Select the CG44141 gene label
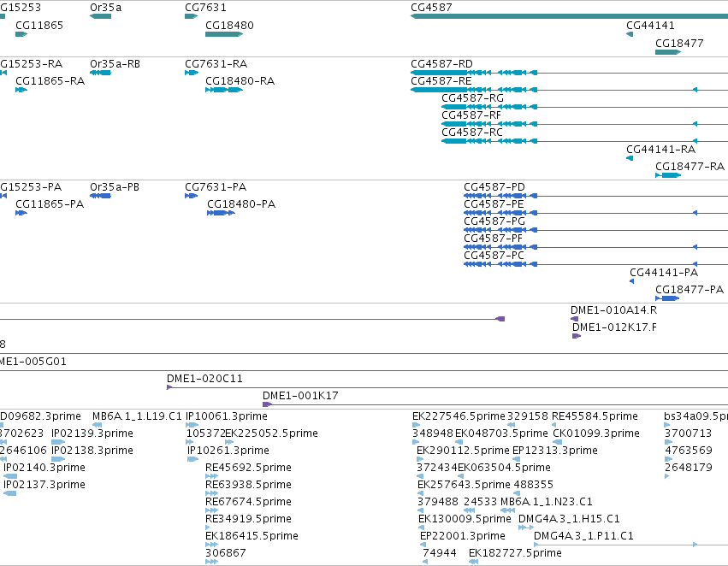The height and width of the screenshot is (566, 728). 650,26
